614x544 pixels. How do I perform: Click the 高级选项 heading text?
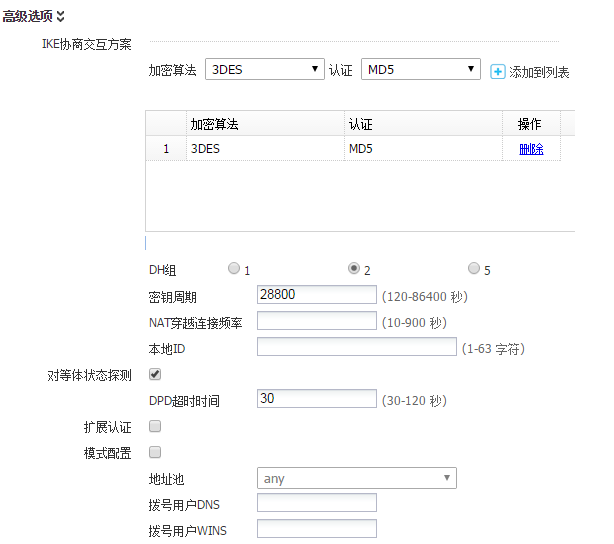click(27, 16)
